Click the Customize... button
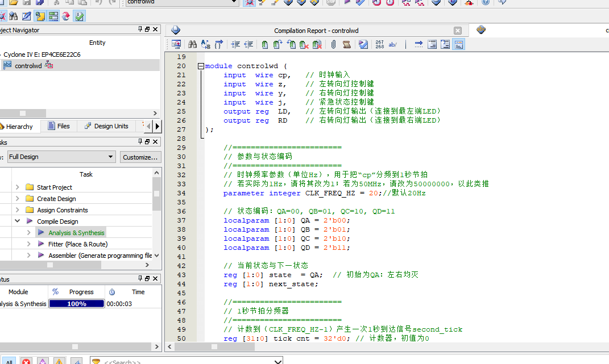 tap(140, 157)
